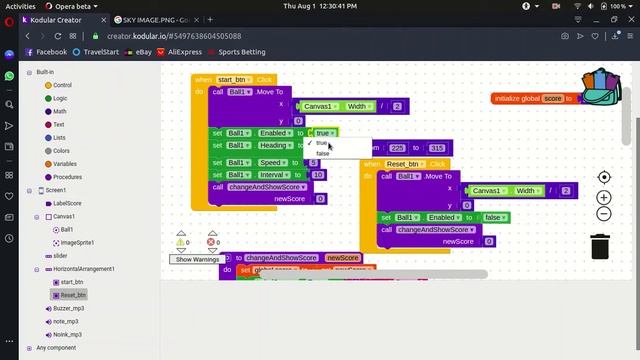Click the red error circle icon
This screenshot has width=640, height=360.
211,242
